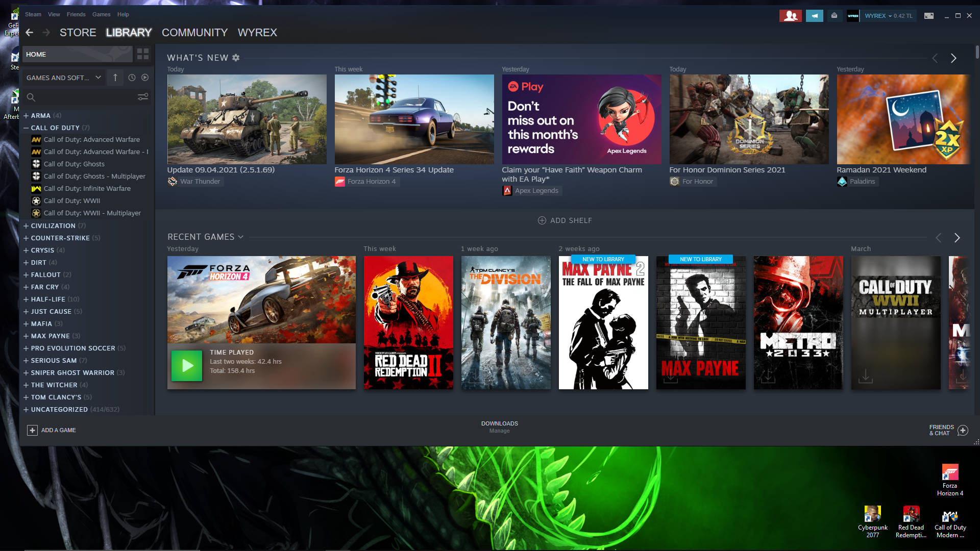Click the back navigation arrow

pos(30,33)
